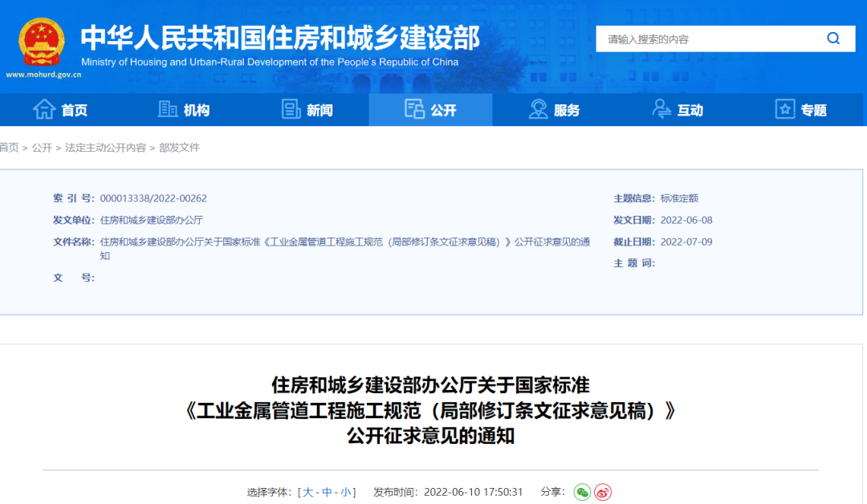The width and height of the screenshot is (867, 504).
Task: Share the article via the WeChat icon
Action: 581,491
